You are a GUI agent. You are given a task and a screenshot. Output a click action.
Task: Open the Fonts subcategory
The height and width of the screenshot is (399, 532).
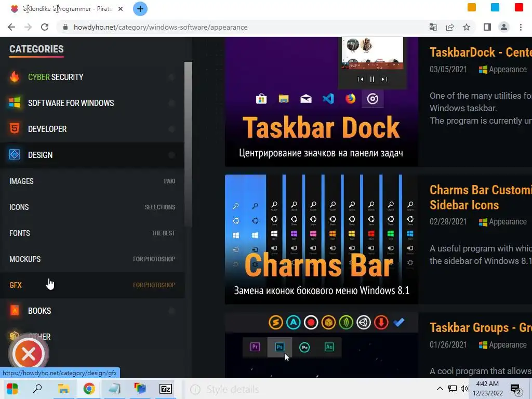[91, 233]
